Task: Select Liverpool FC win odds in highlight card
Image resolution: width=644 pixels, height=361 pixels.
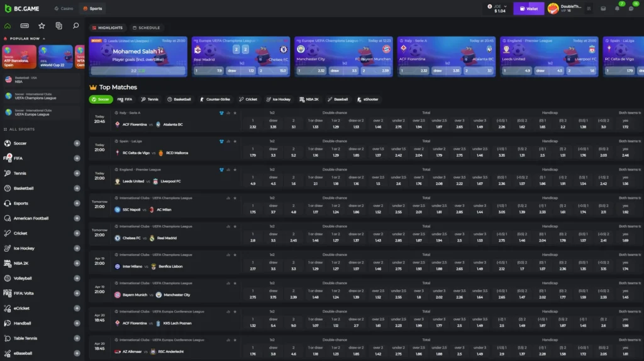Action: click(580, 70)
